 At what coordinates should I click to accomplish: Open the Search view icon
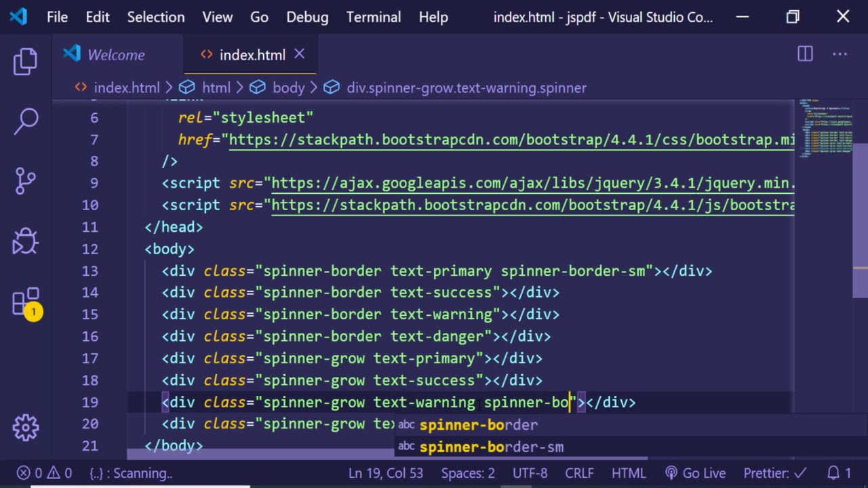[26, 121]
